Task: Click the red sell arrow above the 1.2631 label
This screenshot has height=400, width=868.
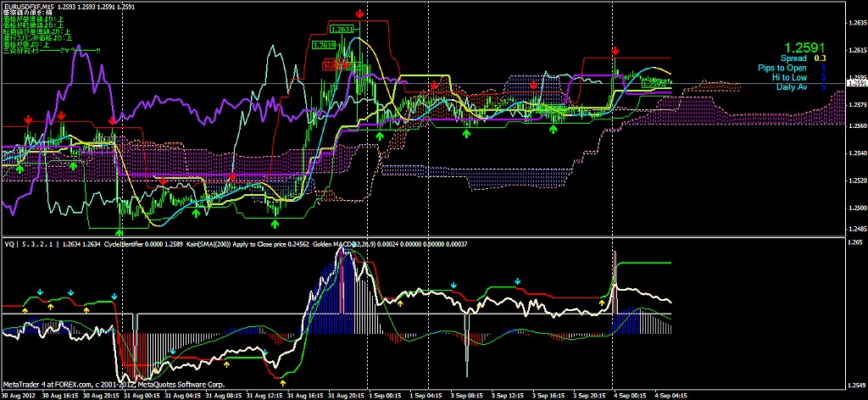Action: click(x=361, y=15)
